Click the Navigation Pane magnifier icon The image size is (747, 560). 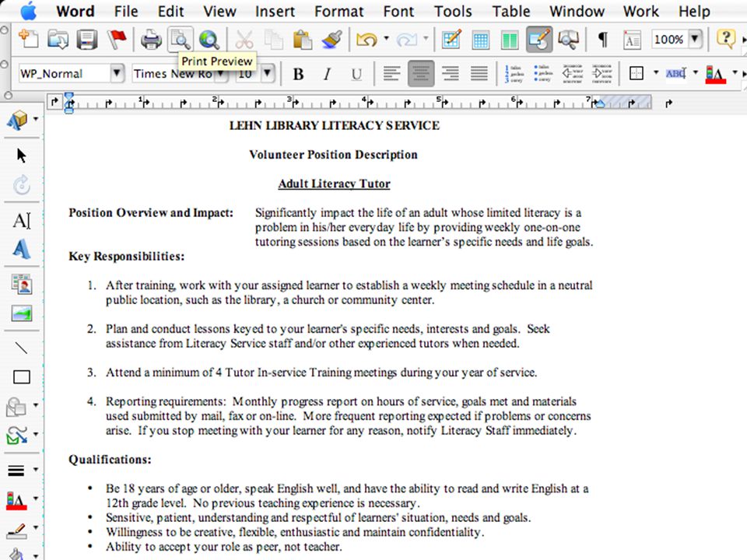(x=568, y=39)
